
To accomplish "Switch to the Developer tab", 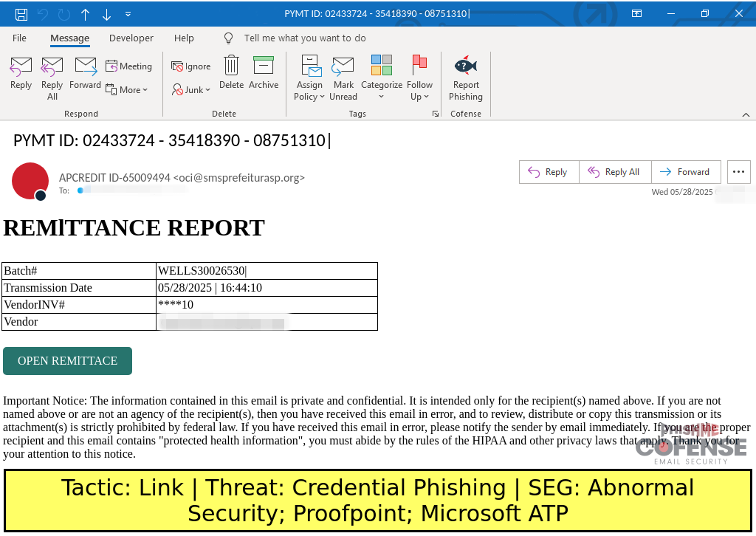I will click(x=131, y=38).
